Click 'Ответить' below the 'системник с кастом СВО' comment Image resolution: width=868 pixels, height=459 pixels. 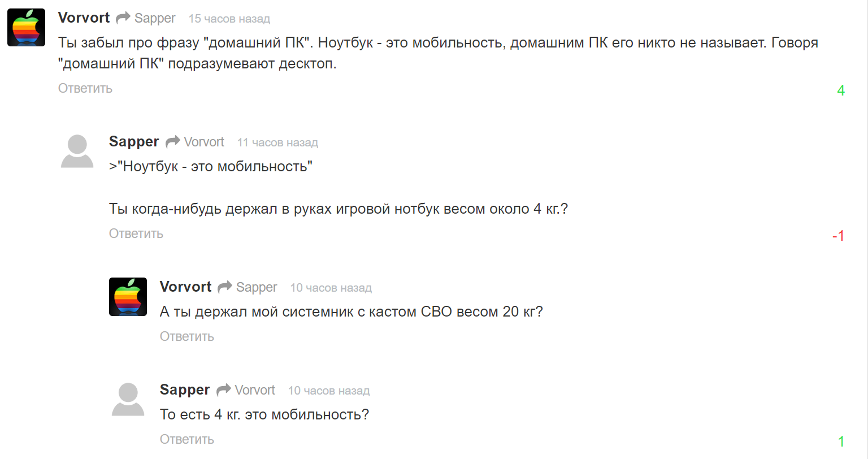point(186,336)
